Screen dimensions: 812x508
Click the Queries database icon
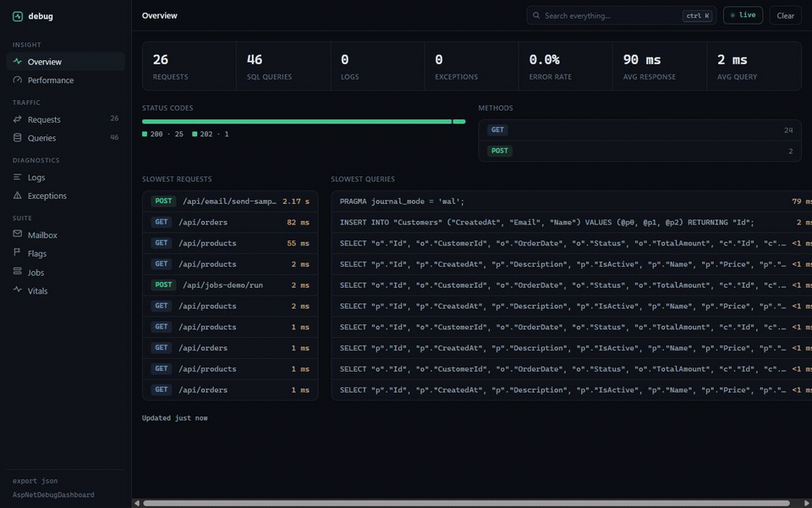coord(18,138)
